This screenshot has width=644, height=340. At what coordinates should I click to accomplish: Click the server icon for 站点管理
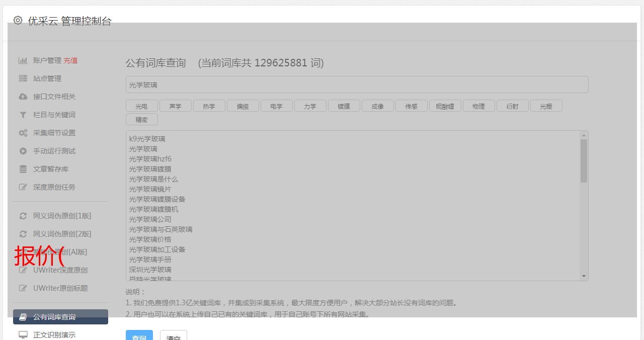(x=23, y=78)
